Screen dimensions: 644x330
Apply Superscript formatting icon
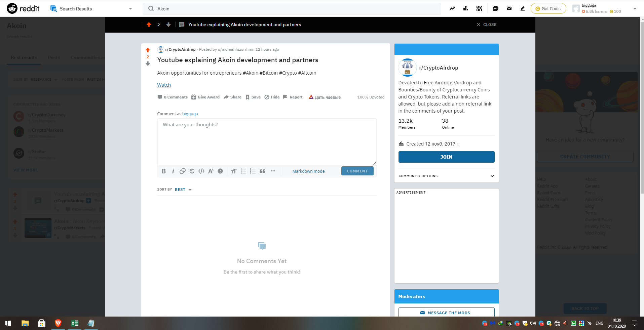[211, 171]
